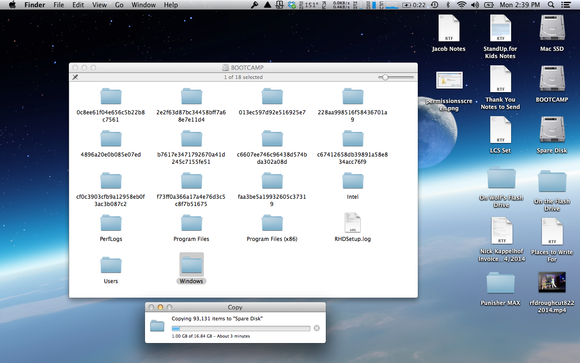The image size is (580, 363).
Task: Click the Bluetooth menu bar icon
Action: pos(448,5)
